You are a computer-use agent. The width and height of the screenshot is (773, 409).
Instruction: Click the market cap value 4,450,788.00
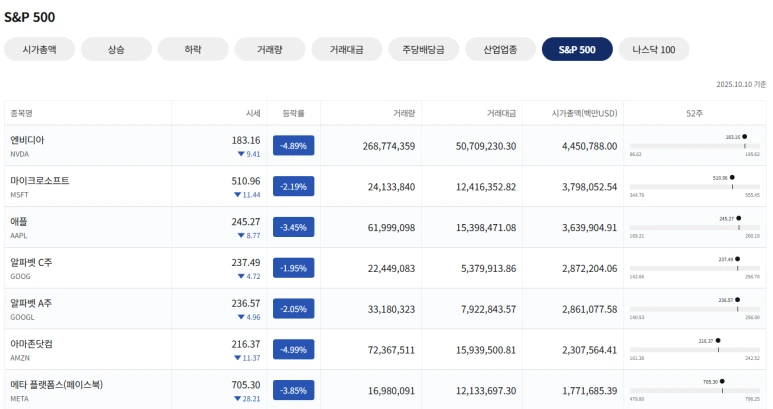pos(590,146)
